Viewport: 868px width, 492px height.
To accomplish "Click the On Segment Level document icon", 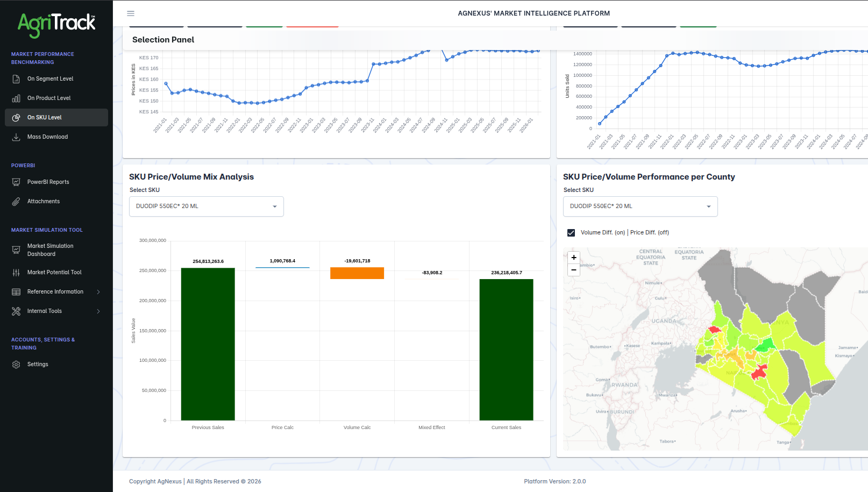I will [x=16, y=79].
